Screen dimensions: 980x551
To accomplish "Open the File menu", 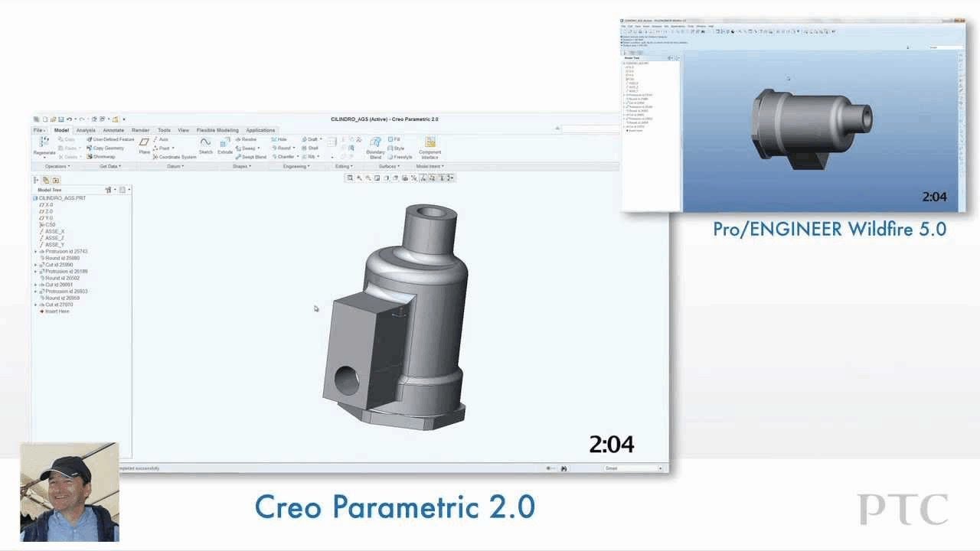I will 39,130.
